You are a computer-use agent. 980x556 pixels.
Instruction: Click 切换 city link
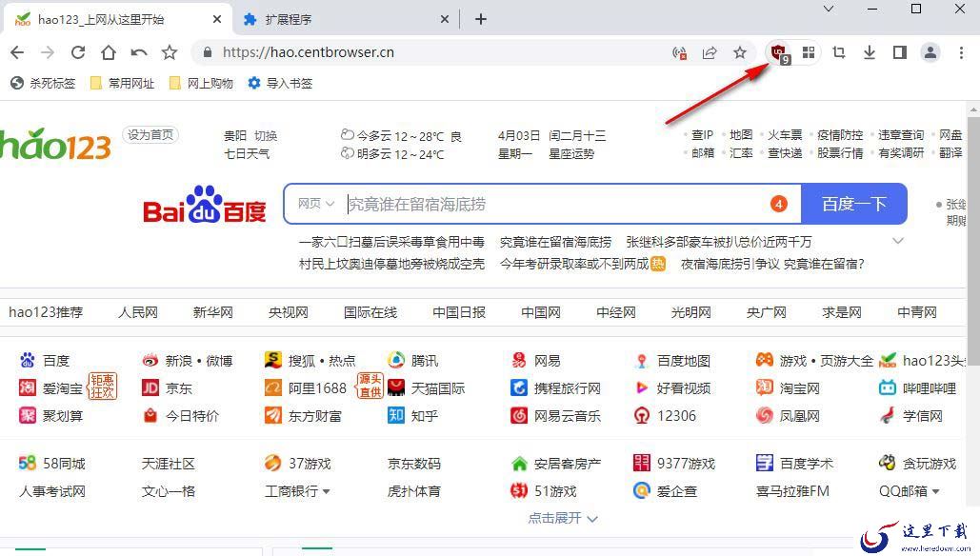[x=266, y=135]
